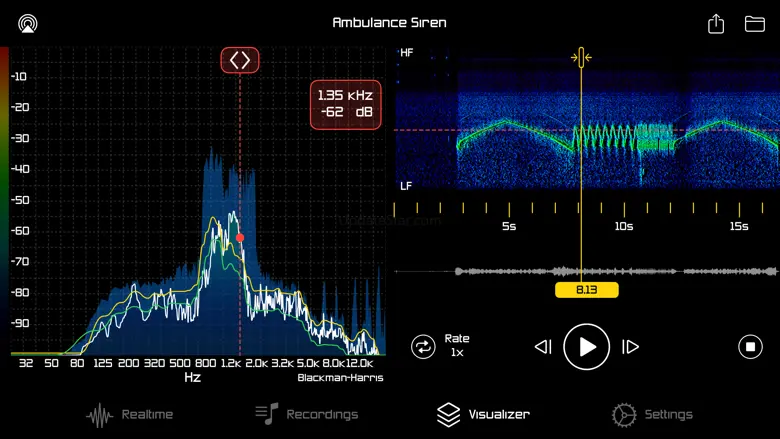Click the Blackman-Harris window label
Screen dimensions: 780x439
click(340, 378)
